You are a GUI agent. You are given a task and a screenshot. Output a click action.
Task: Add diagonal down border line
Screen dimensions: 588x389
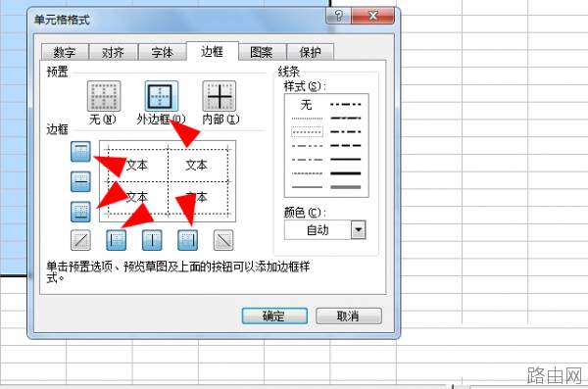click(x=223, y=240)
